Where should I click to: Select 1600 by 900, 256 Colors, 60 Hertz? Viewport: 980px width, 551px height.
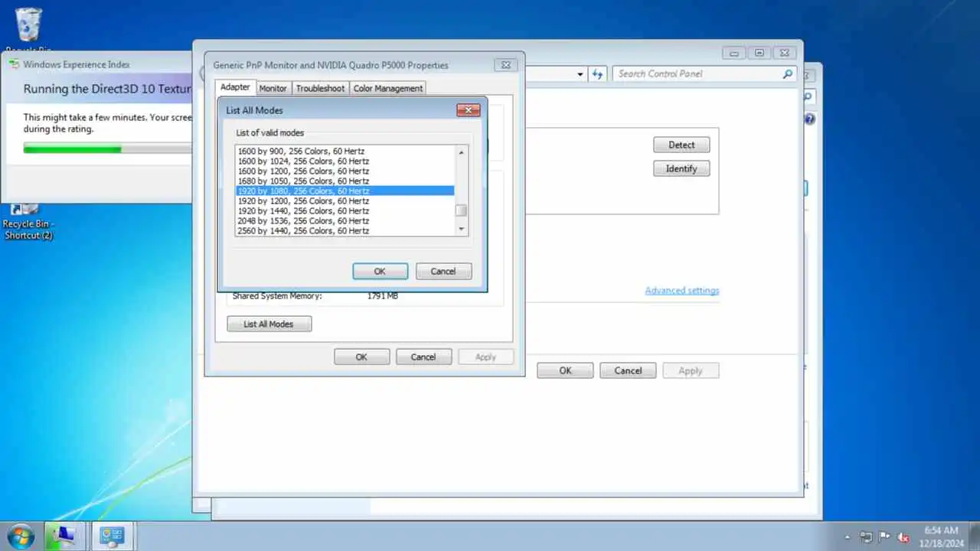(345, 151)
